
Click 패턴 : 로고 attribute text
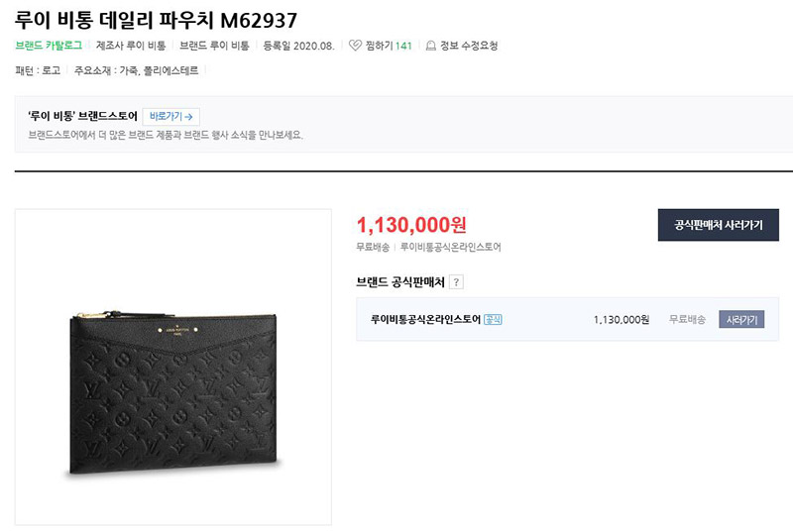point(38,70)
